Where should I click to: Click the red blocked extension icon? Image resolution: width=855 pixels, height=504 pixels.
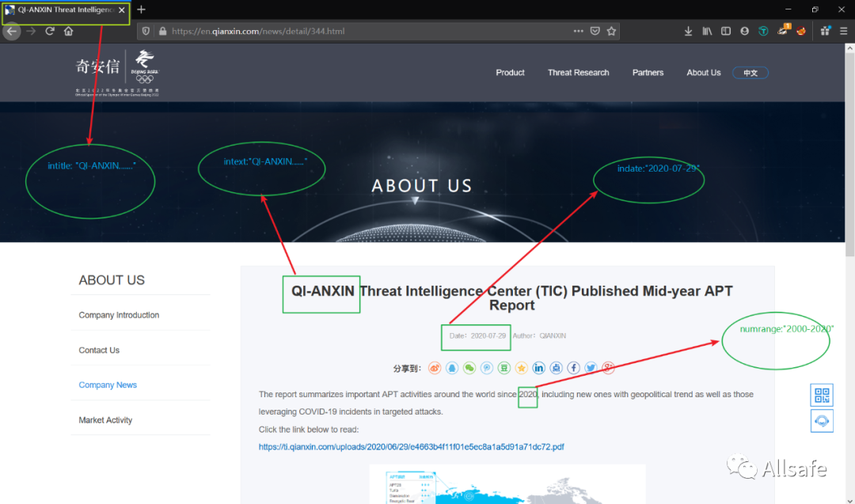(x=801, y=31)
